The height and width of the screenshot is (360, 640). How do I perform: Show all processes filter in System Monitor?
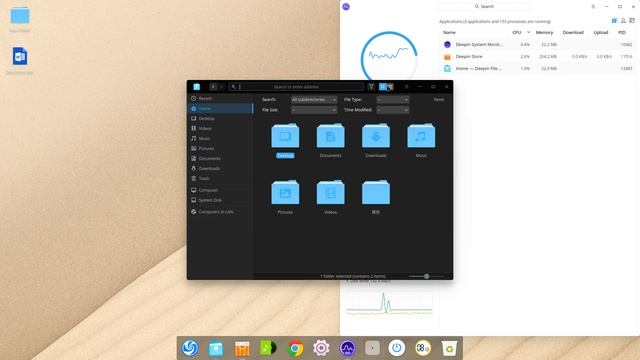point(632,20)
